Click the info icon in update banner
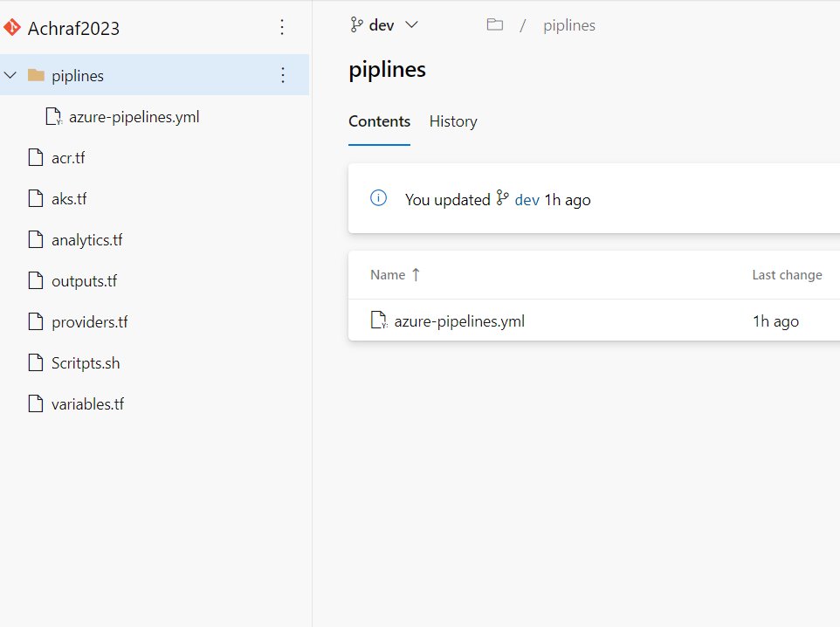This screenshot has width=840, height=627. 378,198
